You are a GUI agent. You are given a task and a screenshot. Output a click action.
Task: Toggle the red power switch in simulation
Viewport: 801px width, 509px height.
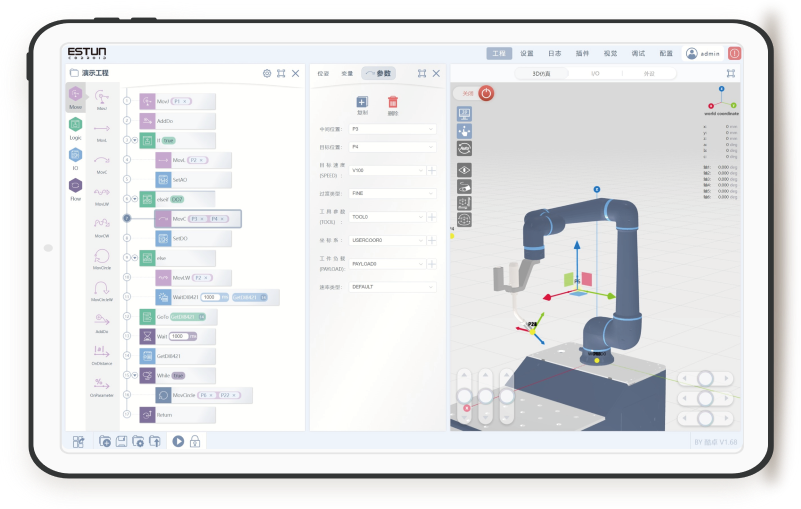click(x=486, y=93)
